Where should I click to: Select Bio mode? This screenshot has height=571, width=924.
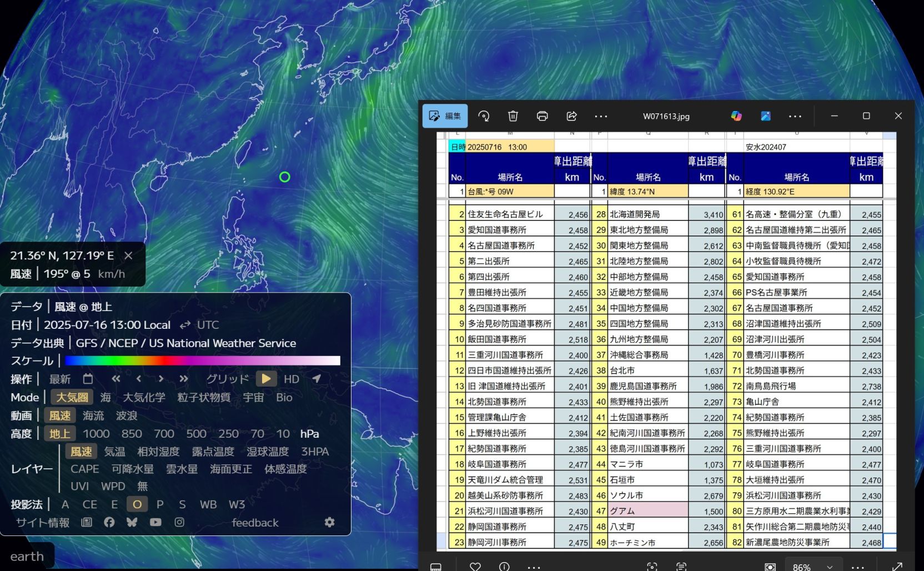(x=284, y=397)
